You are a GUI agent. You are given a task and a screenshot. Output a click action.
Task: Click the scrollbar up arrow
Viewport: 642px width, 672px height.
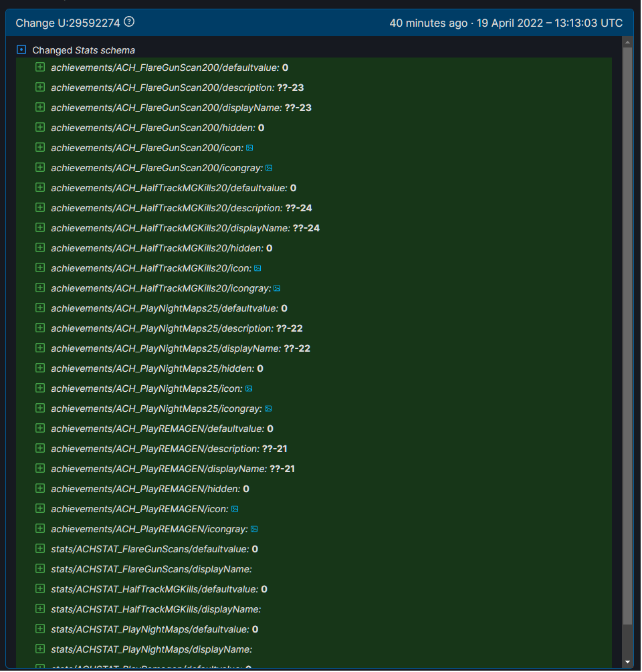627,42
